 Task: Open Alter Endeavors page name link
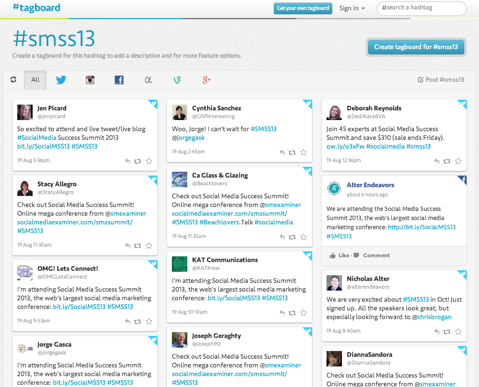(370, 185)
